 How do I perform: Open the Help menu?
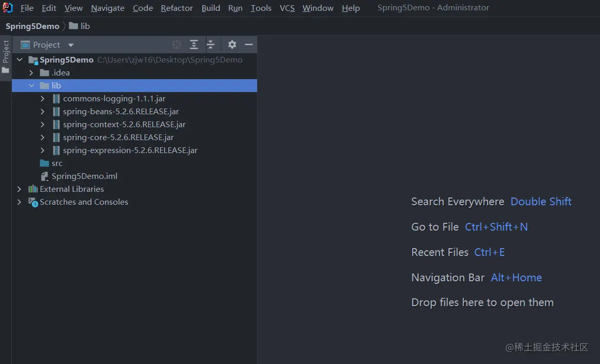coord(351,8)
